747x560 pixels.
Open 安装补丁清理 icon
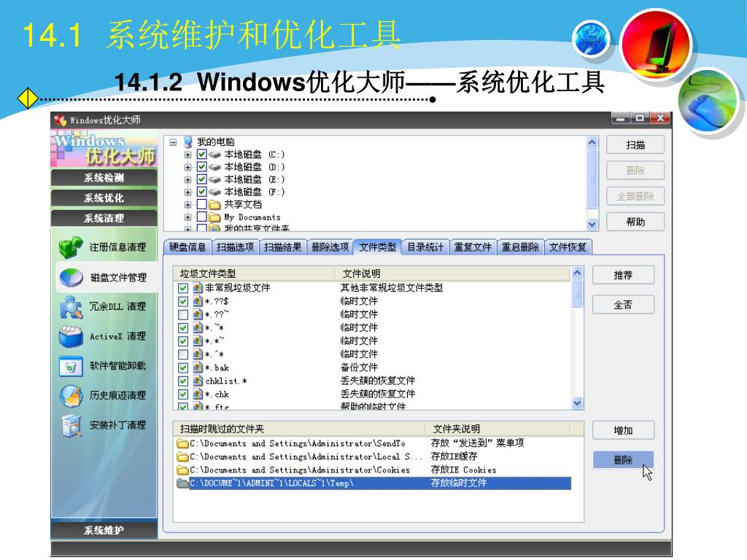[x=72, y=426]
